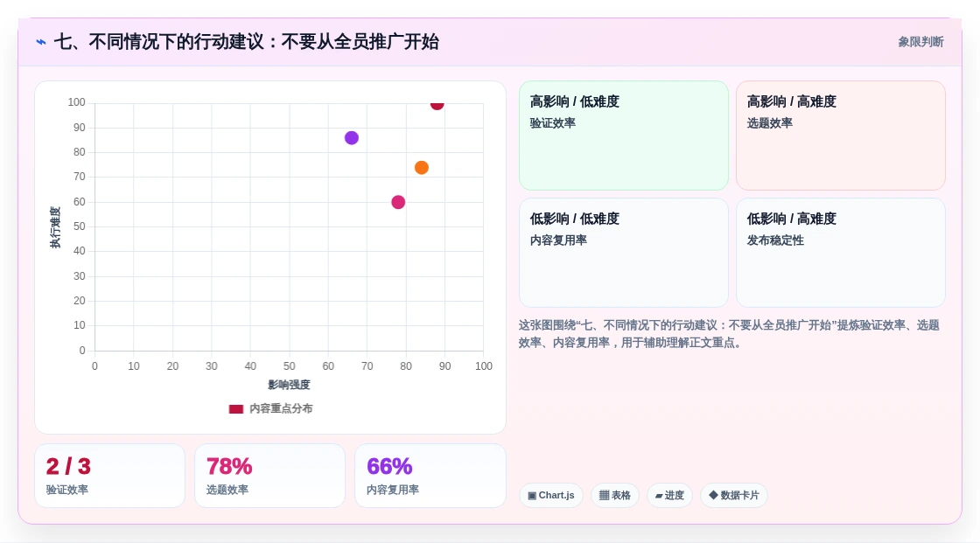The width and height of the screenshot is (980, 543).
Task: Click the 内容重点分布 legend label
Action: pos(281,408)
